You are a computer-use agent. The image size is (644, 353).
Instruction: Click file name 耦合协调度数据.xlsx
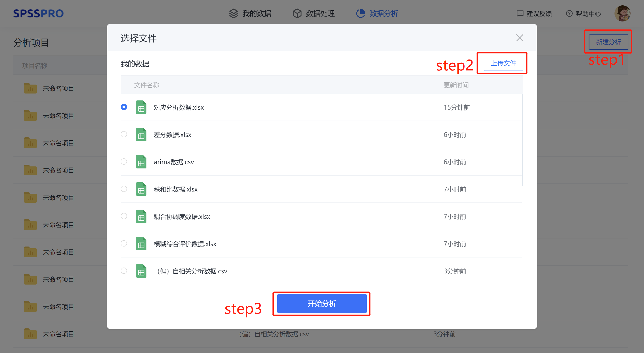tap(182, 216)
